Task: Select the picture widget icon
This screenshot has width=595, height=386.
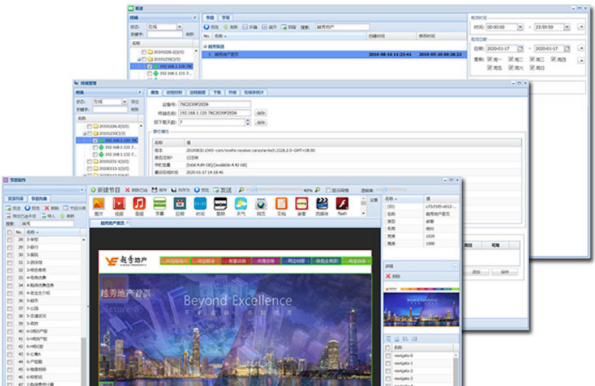Action: coord(99,204)
